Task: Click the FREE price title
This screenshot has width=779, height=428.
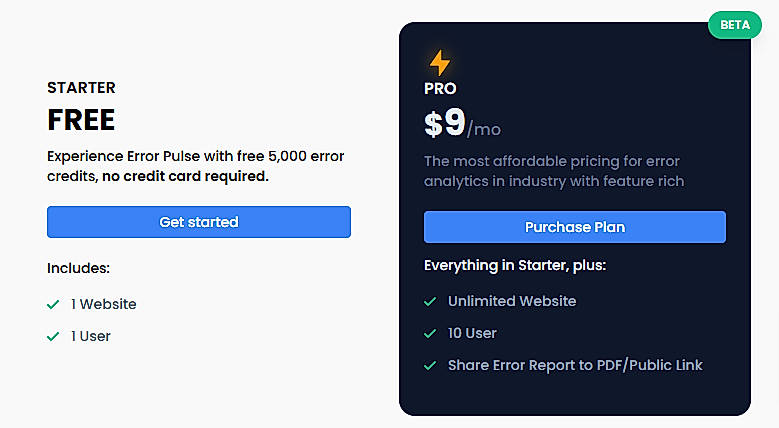Action: click(x=81, y=120)
